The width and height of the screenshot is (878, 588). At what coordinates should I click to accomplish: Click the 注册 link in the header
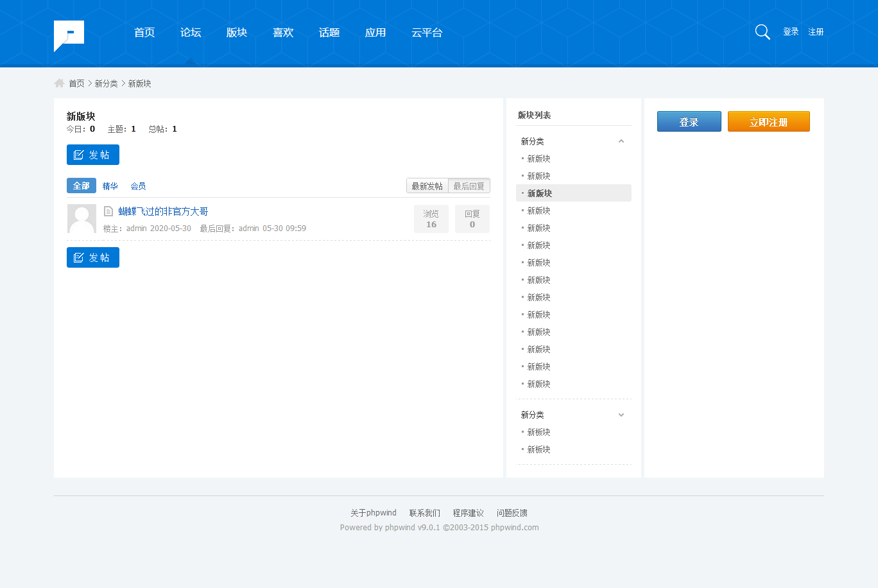coord(816,32)
